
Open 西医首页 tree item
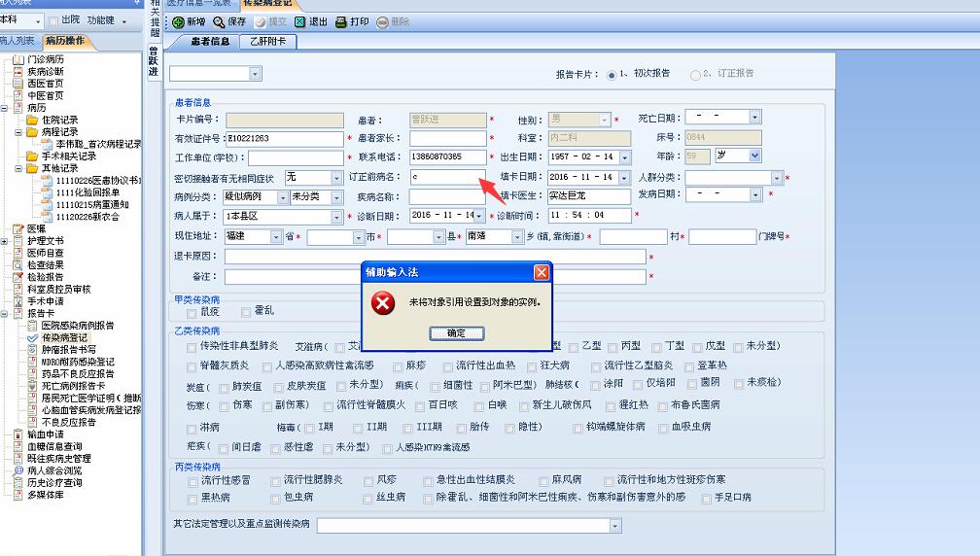[45, 83]
